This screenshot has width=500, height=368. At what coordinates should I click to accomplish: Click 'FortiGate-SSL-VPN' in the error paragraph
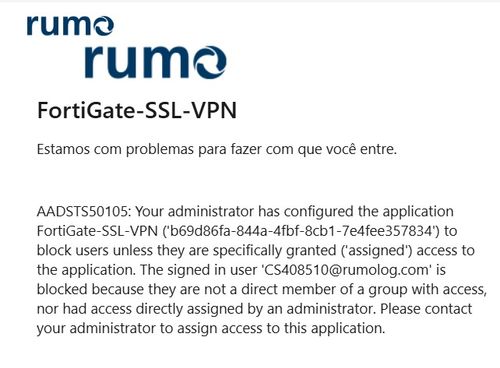[97, 231]
